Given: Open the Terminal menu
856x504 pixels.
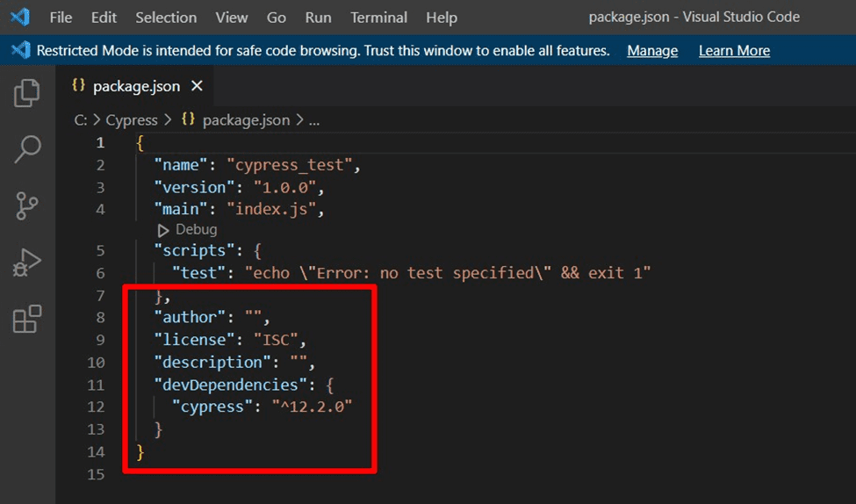Looking at the screenshot, I should point(378,18).
